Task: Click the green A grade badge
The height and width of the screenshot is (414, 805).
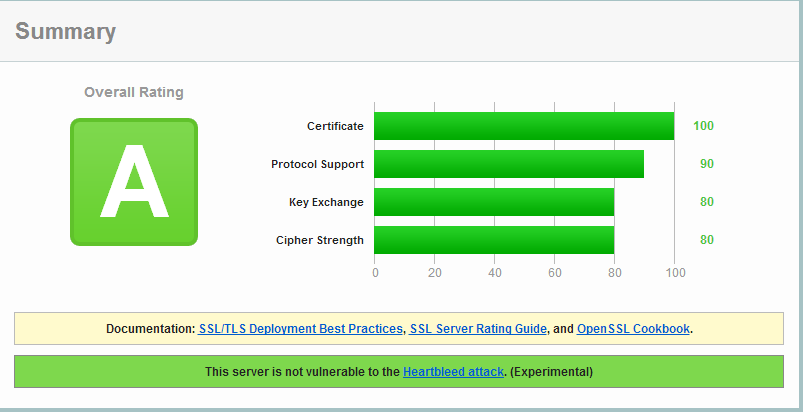Action: tap(134, 181)
